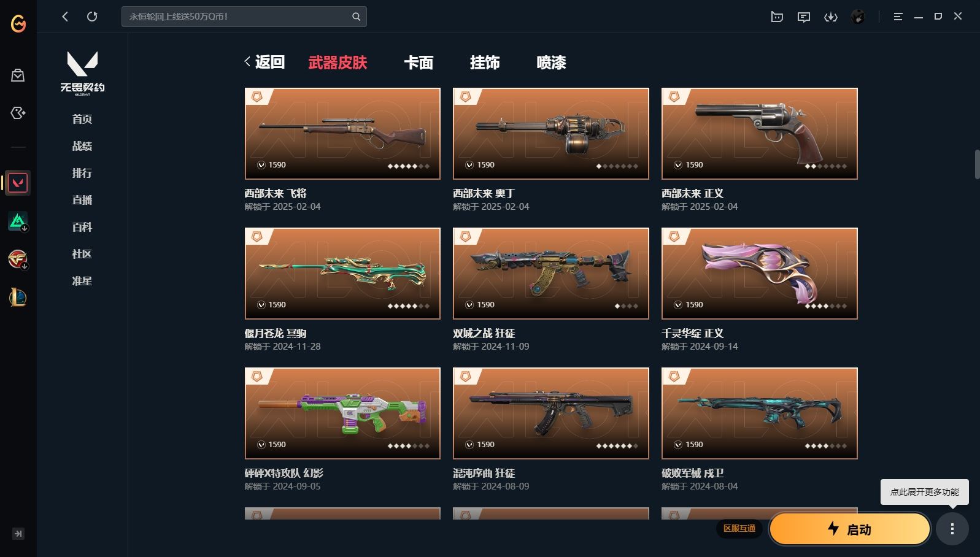The image size is (980, 557).
Task: Expand the left sidebar with bottom arrow
Action: tap(18, 534)
